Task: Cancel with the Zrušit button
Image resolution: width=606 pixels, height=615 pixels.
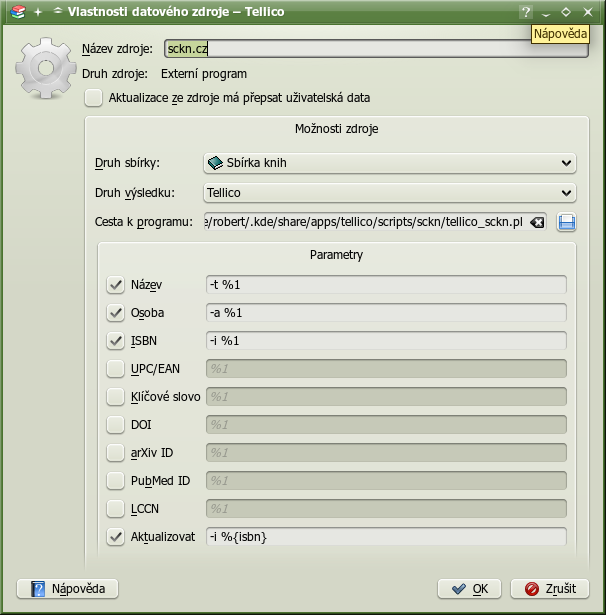Action: [550, 589]
